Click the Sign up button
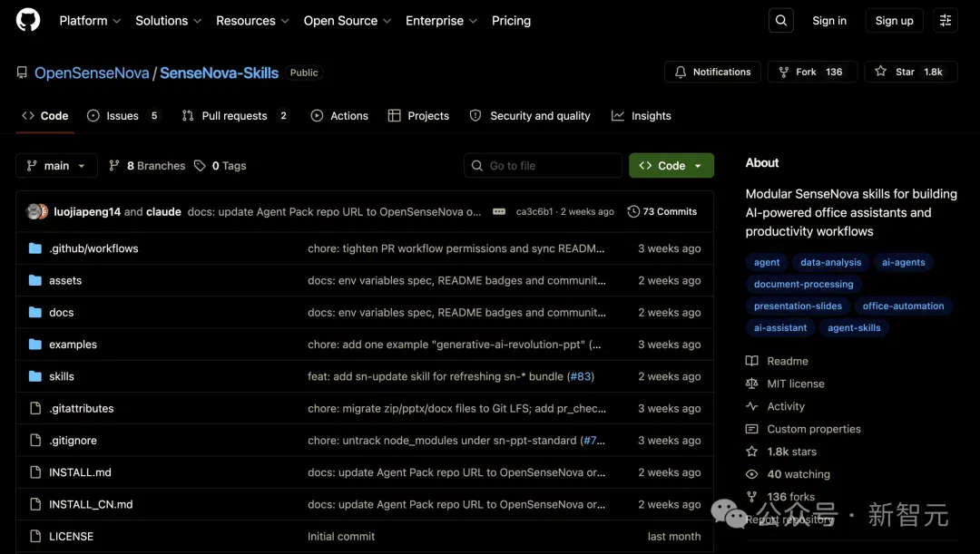The height and width of the screenshot is (554, 980). (x=895, y=21)
